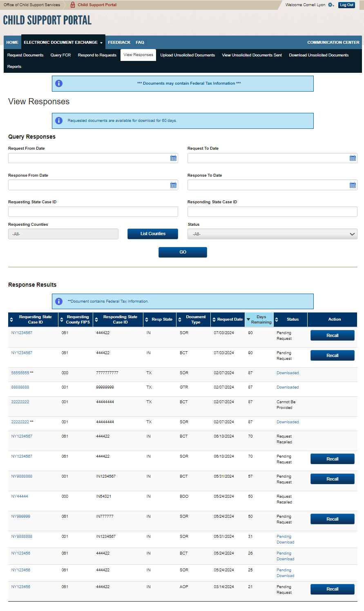364x611 pixels.
Task: Sort results by Days Remaining arrow
Action: tap(248, 320)
